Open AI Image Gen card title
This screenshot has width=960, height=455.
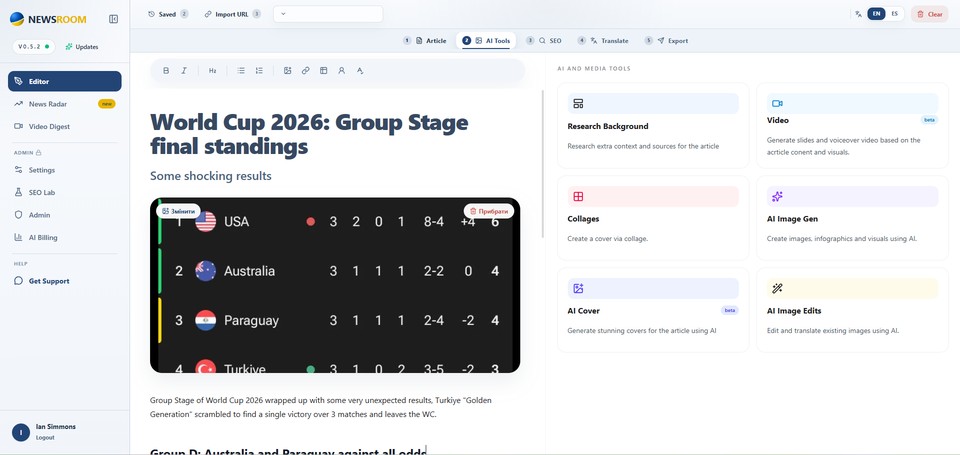(792, 219)
